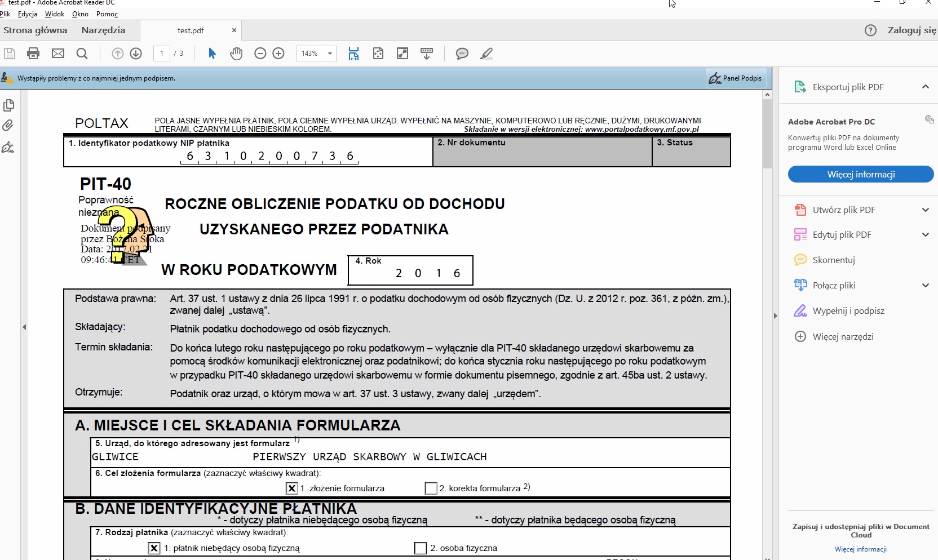Open the Edycja menu
The height and width of the screenshot is (560, 938).
(28, 14)
